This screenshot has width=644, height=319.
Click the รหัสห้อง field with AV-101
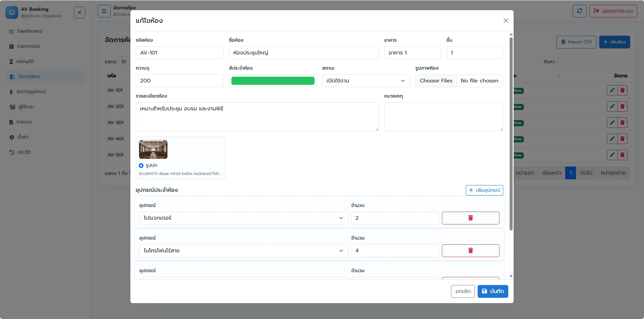coord(180,53)
